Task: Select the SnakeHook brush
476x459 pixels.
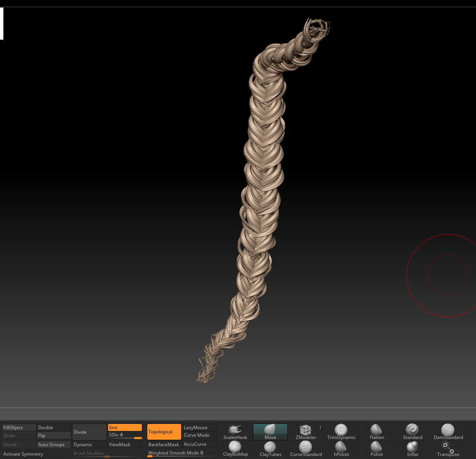Action: tap(235, 432)
